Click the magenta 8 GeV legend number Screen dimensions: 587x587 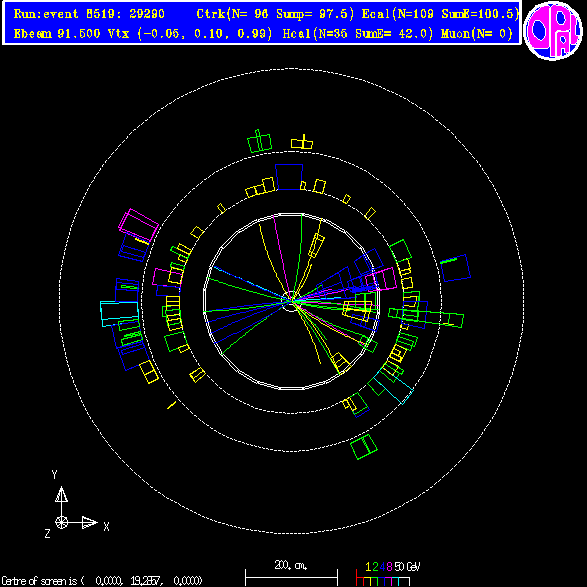389,566
